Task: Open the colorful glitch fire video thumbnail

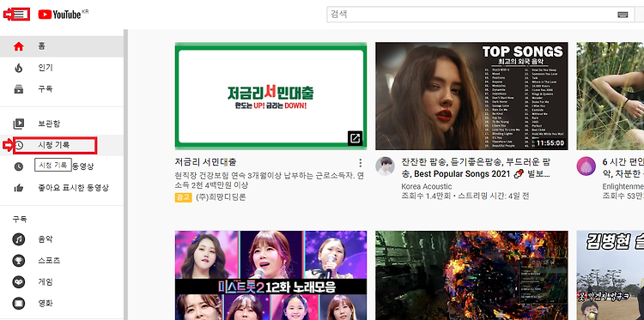Action: pos(471,275)
